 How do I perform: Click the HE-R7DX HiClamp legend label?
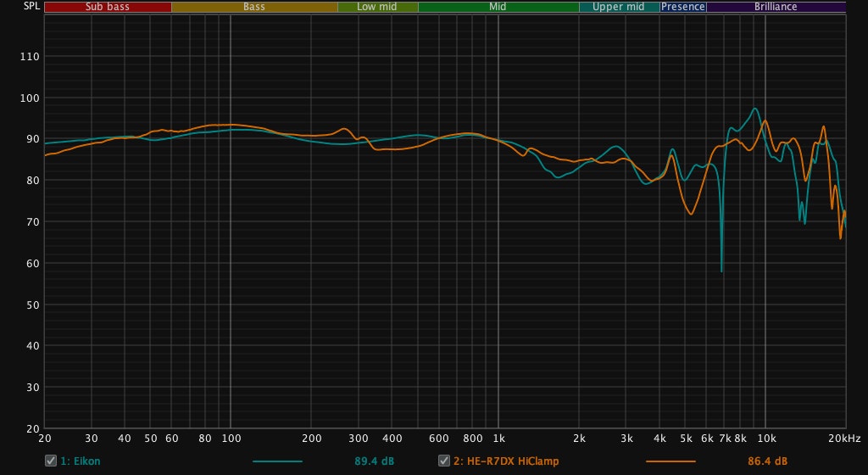(x=505, y=461)
